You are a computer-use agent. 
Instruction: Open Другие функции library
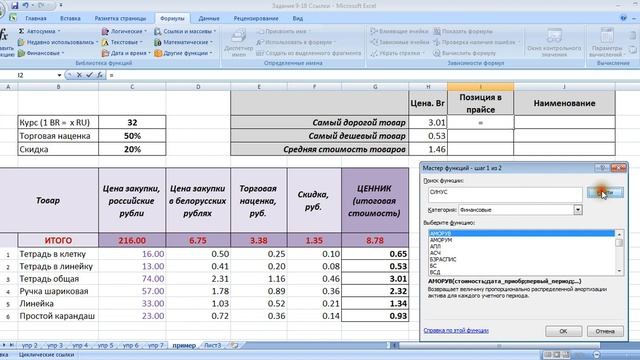(184, 53)
